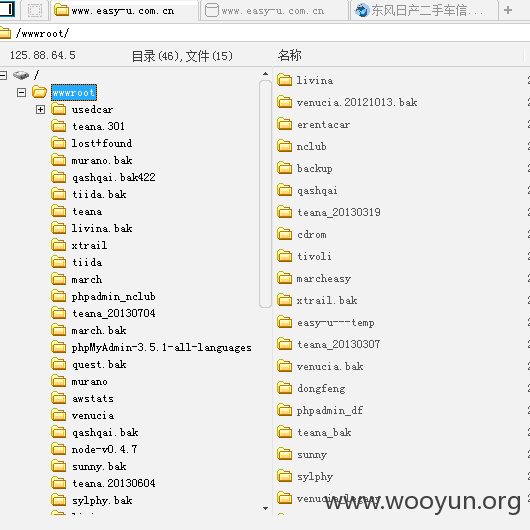Select teana.20130604 in tree

tap(114, 483)
